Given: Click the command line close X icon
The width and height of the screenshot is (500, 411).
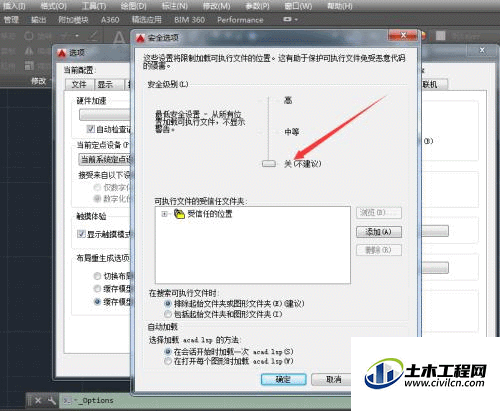Looking at the screenshot, I should click(38, 401).
